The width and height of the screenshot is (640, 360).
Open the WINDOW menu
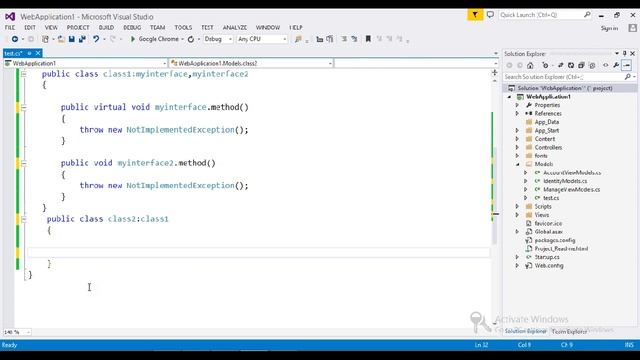click(268, 27)
